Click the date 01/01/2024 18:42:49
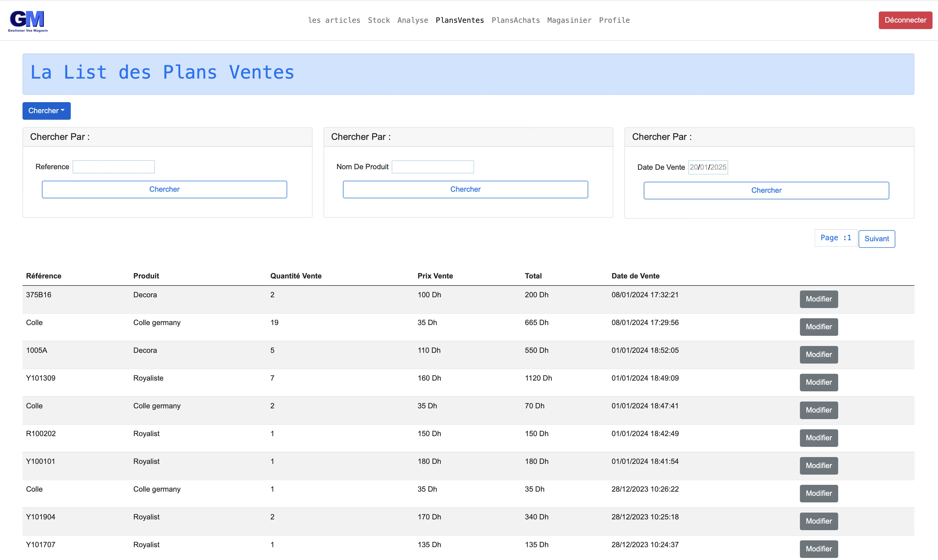This screenshot has width=938, height=560. pos(645,434)
